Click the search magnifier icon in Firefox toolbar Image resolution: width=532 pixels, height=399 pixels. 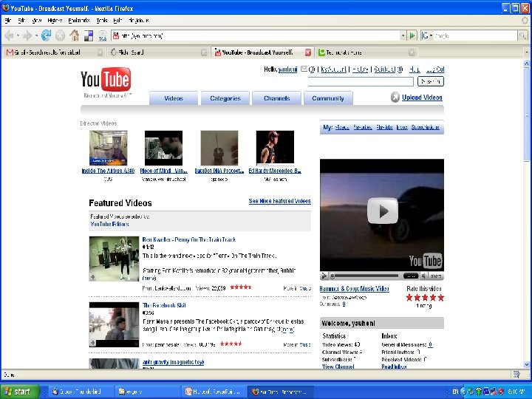pyautogui.click(x=522, y=35)
